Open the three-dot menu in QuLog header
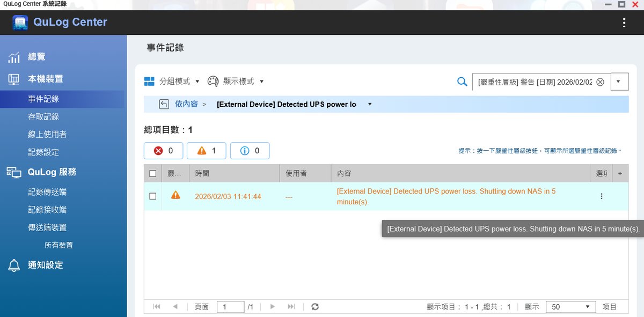This screenshot has height=317, width=644. [624, 23]
